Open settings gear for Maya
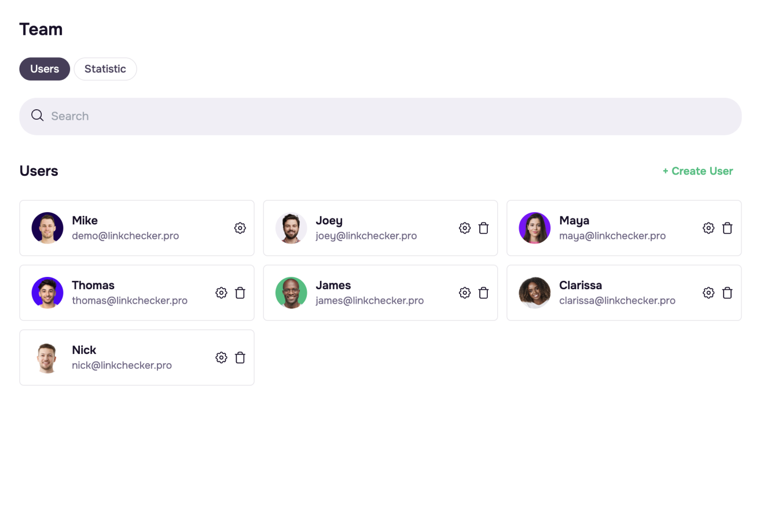 click(x=708, y=228)
